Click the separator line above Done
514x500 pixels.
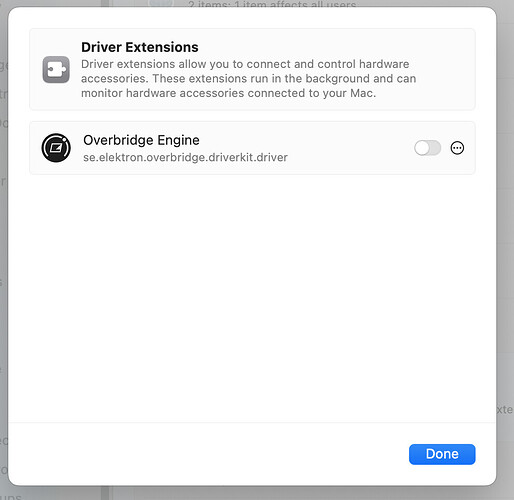pos(252,422)
